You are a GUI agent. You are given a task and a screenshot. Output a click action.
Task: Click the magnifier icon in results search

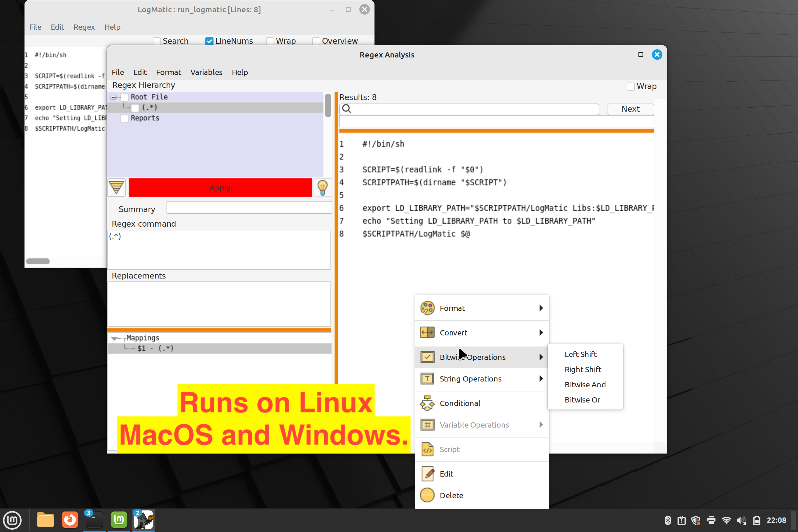point(346,109)
